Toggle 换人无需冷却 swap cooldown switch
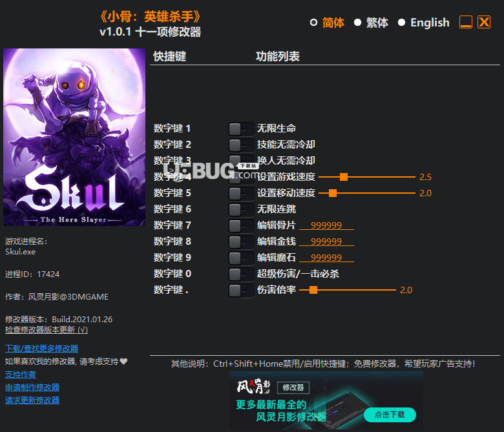 point(241,161)
